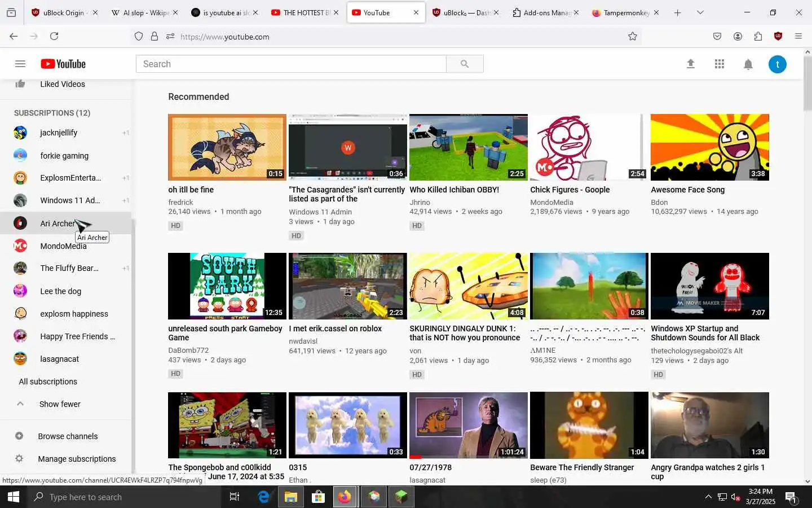
Task: Reload the page with refresh icon
Action: [54, 36]
